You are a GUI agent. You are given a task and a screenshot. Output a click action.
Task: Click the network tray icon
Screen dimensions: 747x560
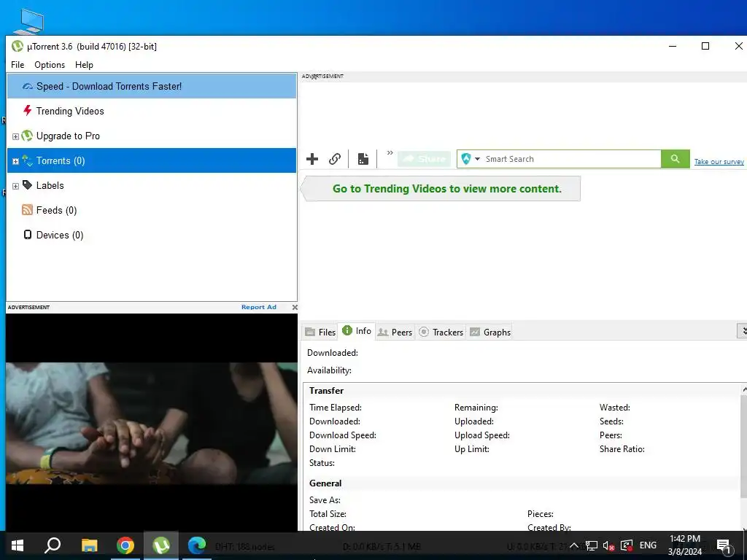[591, 545]
